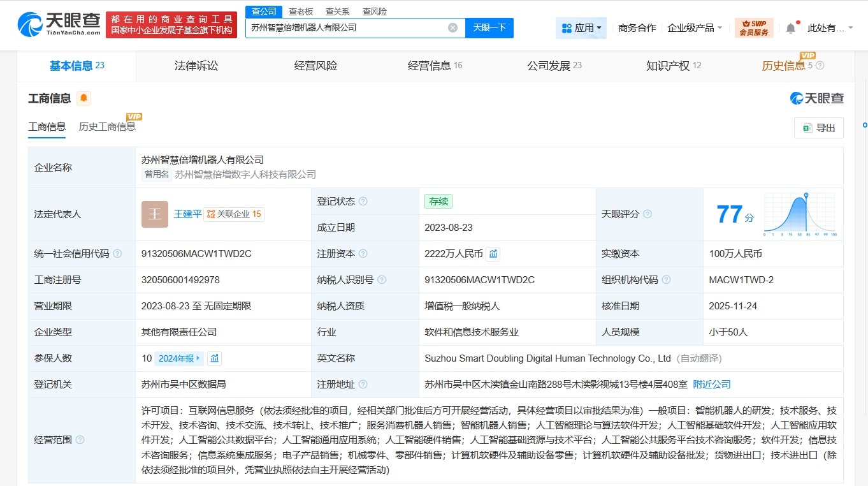
Task: Open legal representative 王建平 profile link
Action: [x=187, y=214]
